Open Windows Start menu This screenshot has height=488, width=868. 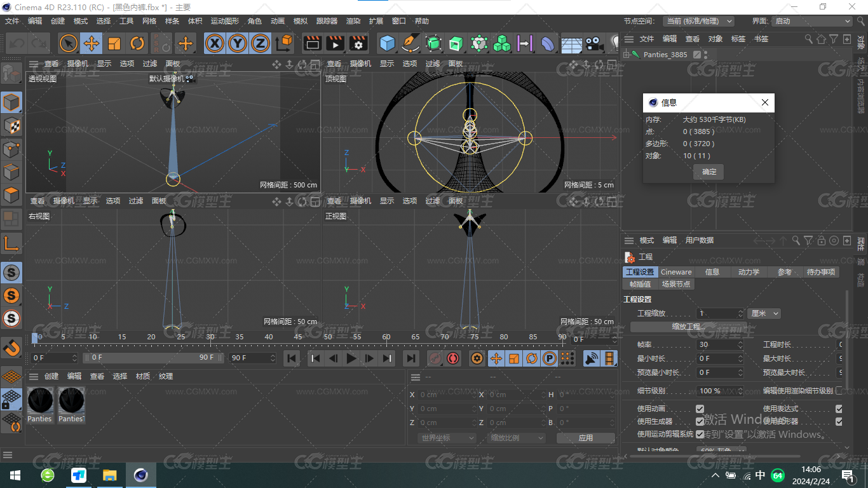[x=15, y=475]
